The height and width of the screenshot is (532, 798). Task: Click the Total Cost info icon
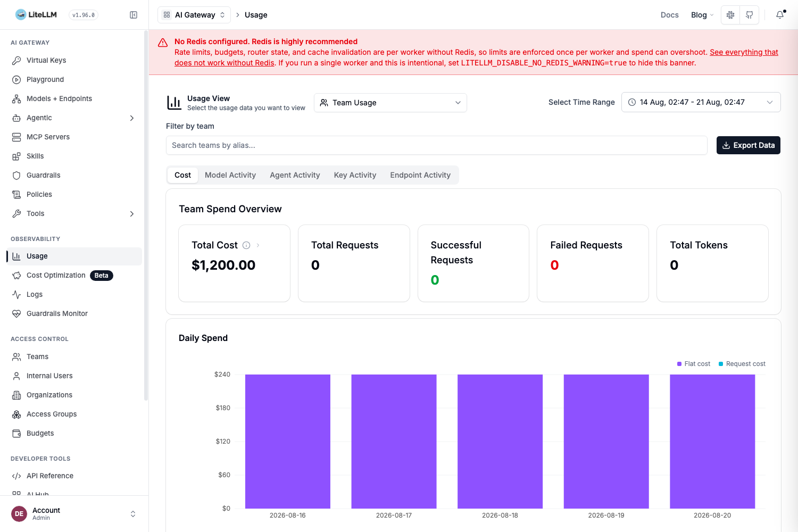click(x=246, y=245)
